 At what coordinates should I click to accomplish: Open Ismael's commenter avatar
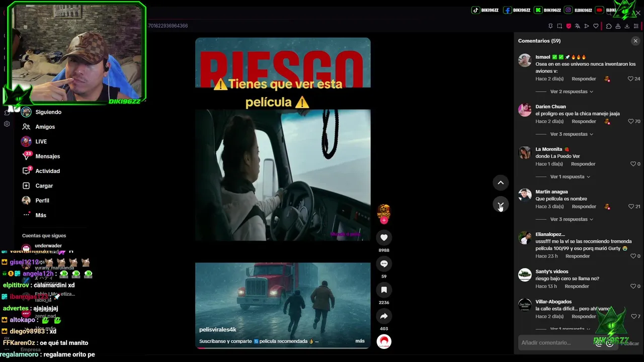click(x=525, y=60)
